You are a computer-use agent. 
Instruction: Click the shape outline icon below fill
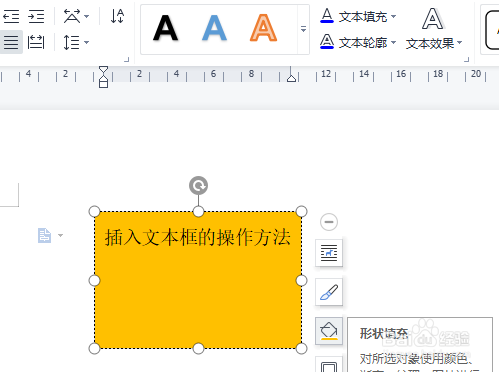(329, 364)
